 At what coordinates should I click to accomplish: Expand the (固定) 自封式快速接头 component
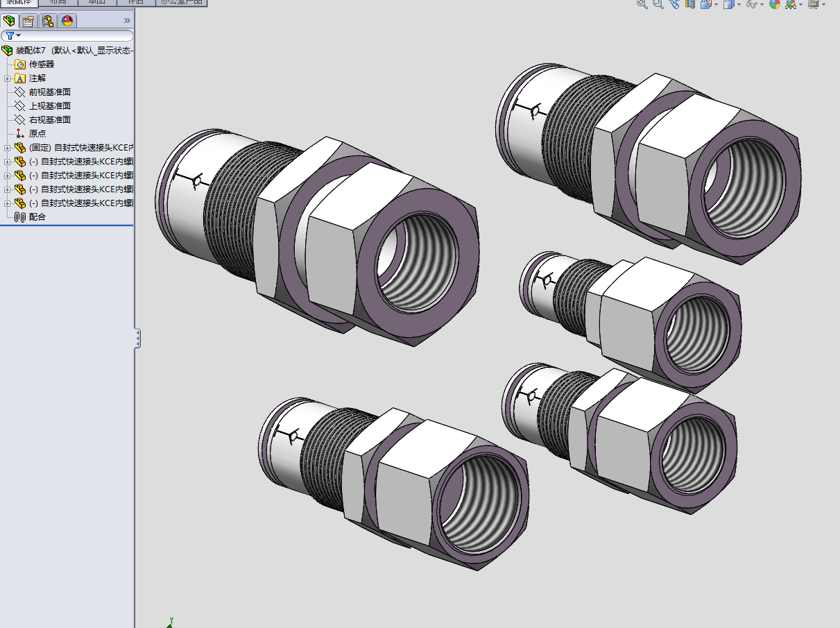click(x=8, y=148)
